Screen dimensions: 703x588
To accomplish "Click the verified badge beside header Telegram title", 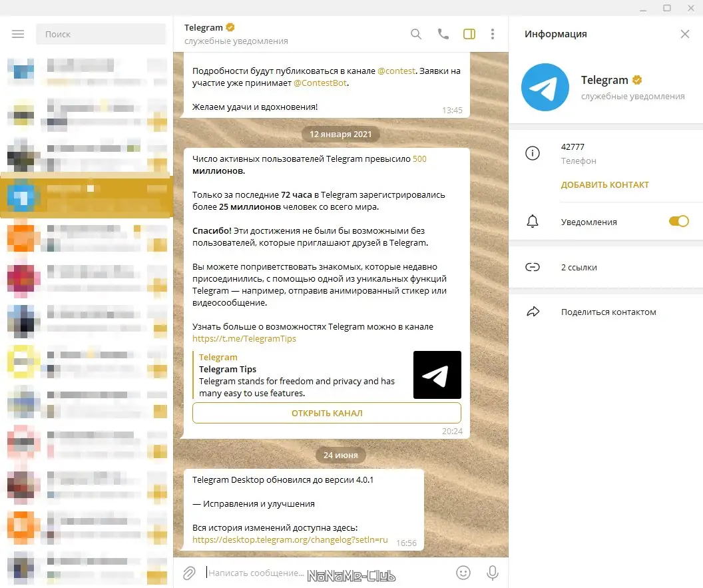I will tap(230, 27).
